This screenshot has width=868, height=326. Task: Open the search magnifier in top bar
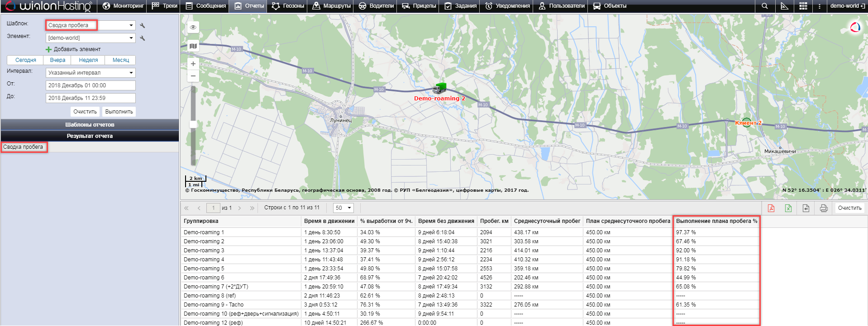[x=764, y=6]
